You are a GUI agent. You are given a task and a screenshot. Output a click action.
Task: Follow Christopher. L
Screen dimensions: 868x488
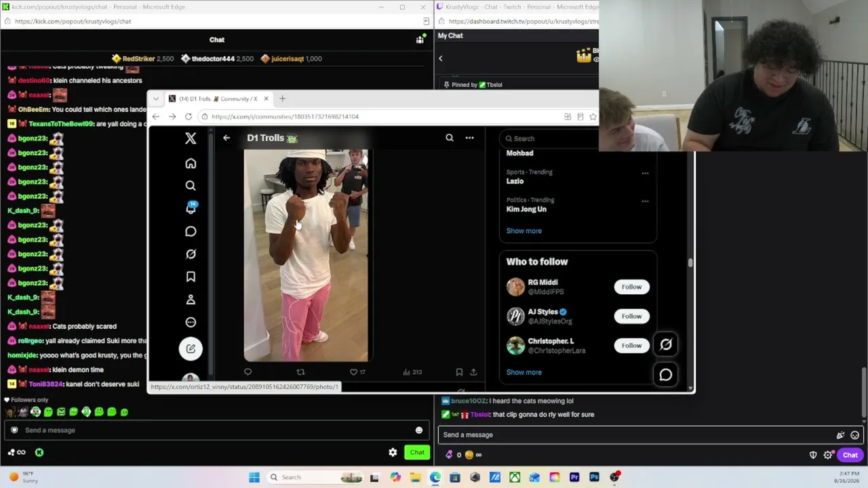point(631,346)
